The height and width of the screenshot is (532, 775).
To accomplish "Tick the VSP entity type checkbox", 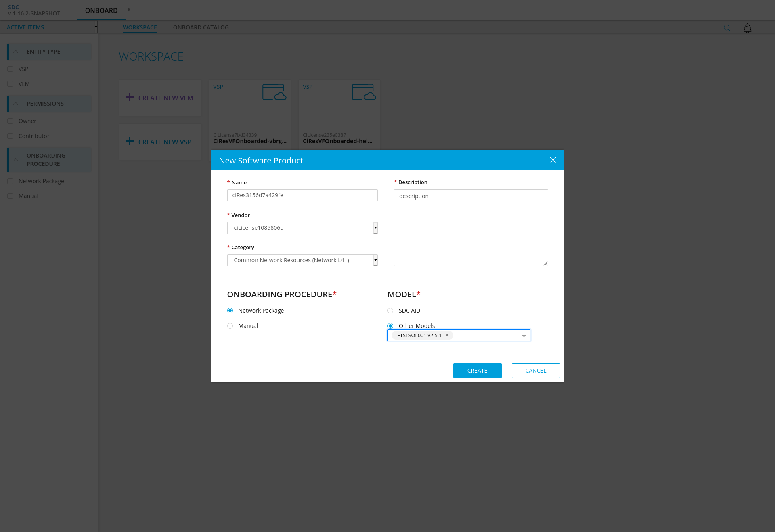I will pos(10,69).
